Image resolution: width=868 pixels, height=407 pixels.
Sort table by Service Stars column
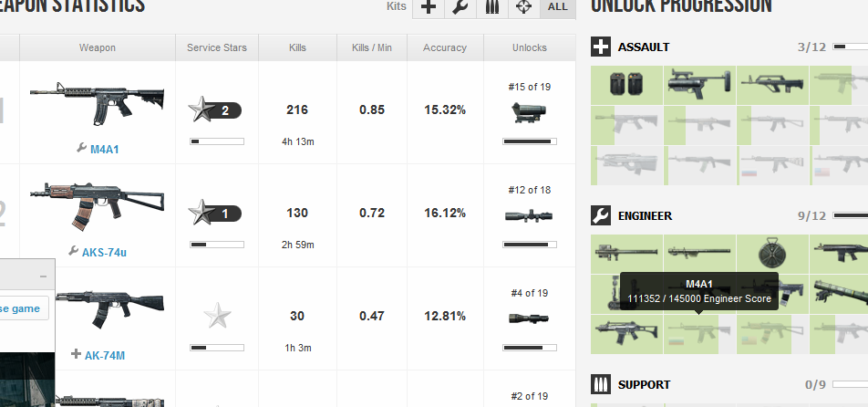(217, 47)
